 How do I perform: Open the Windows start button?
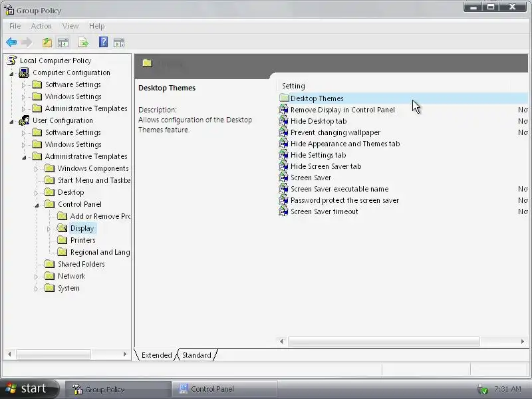(x=29, y=388)
